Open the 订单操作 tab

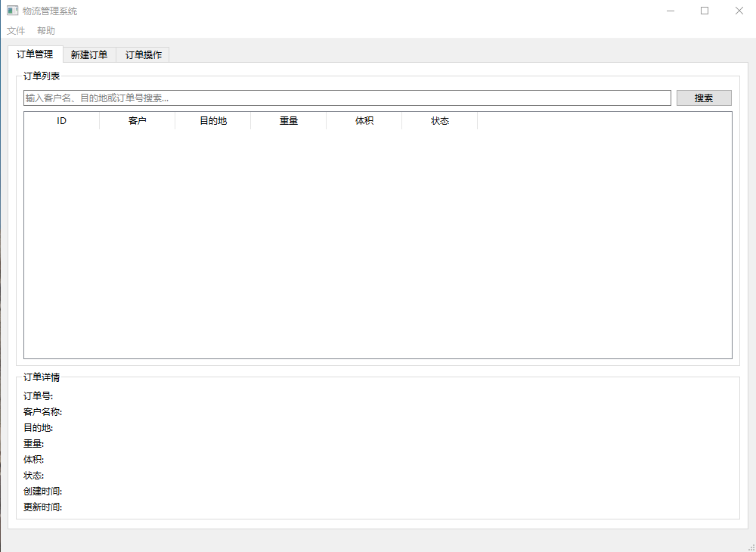click(x=143, y=54)
